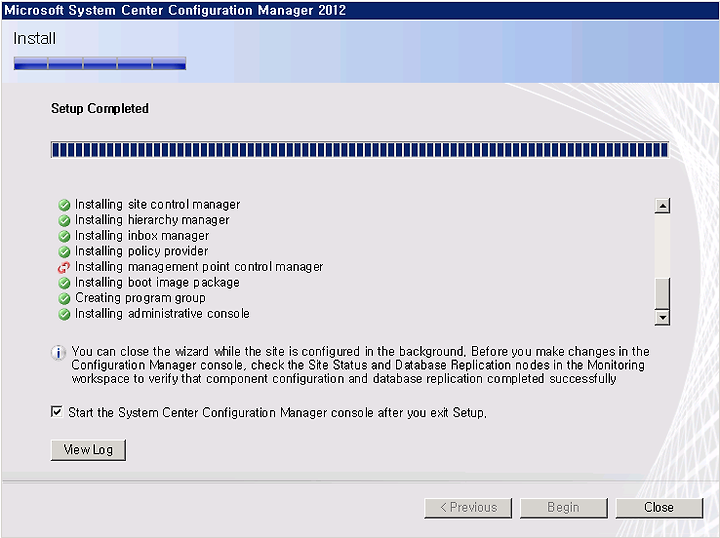Click the 'Install' page title
This screenshot has height=538, width=720.
pos(34,39)
